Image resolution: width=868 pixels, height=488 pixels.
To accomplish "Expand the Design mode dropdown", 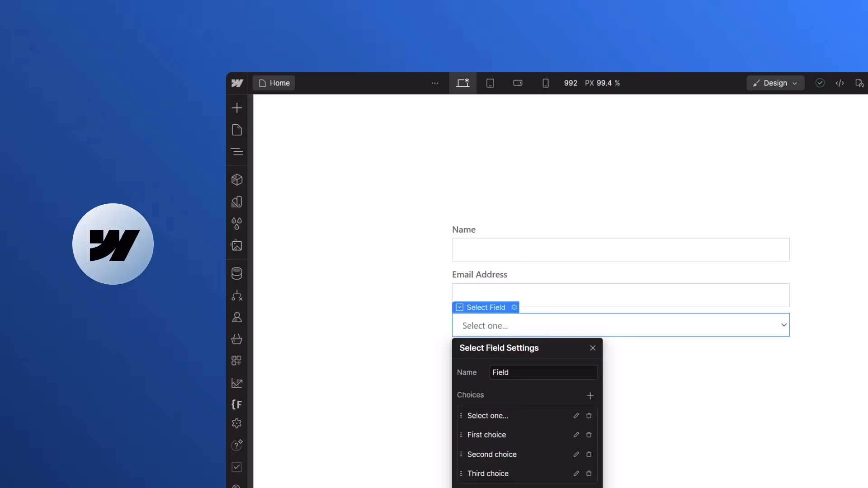I will coord(775,83).
